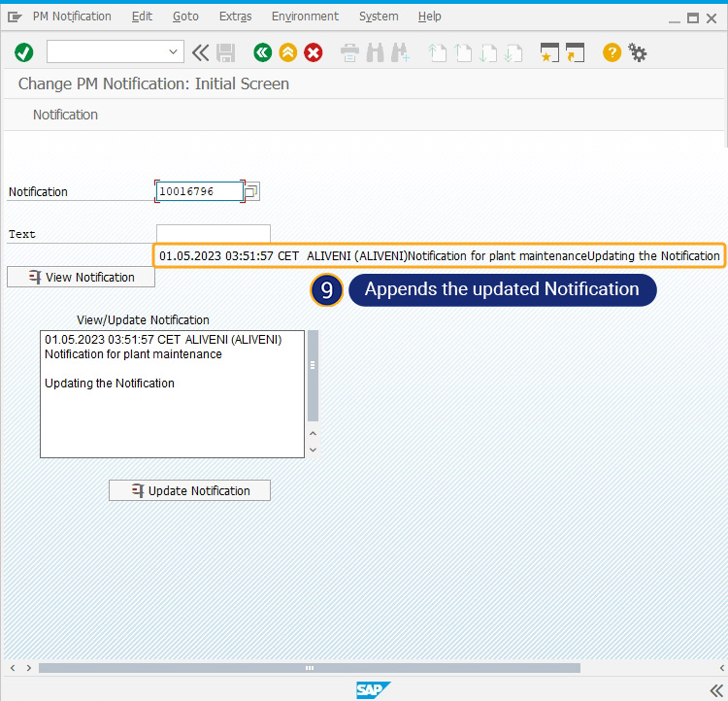Open the PM Notification menu
The image size is (728, 701).
pyautogui.click(x=72, y=17)
